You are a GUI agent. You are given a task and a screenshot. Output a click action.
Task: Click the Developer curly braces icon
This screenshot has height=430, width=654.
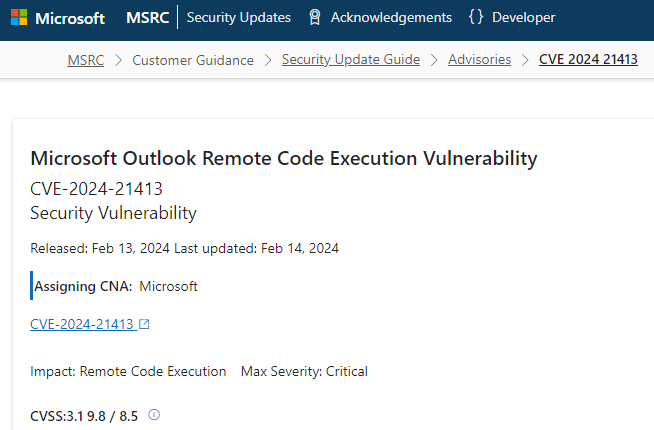click(476, 17)
